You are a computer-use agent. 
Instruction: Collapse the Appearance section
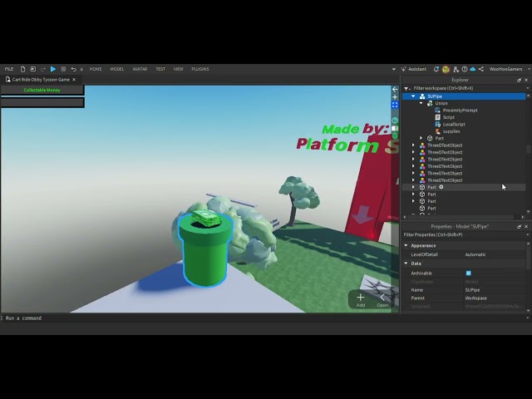pos(406,245)
